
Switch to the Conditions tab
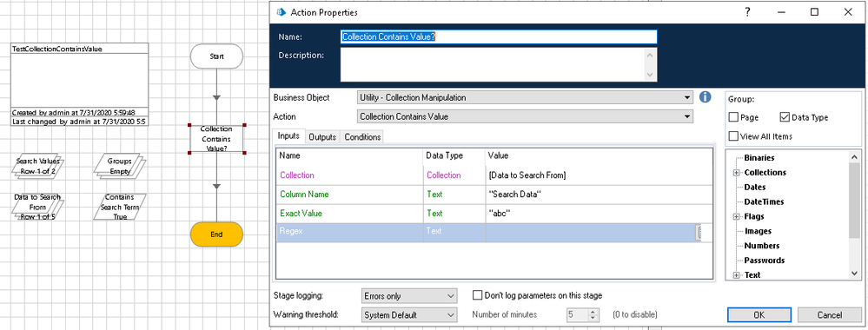tap(362, 136)
